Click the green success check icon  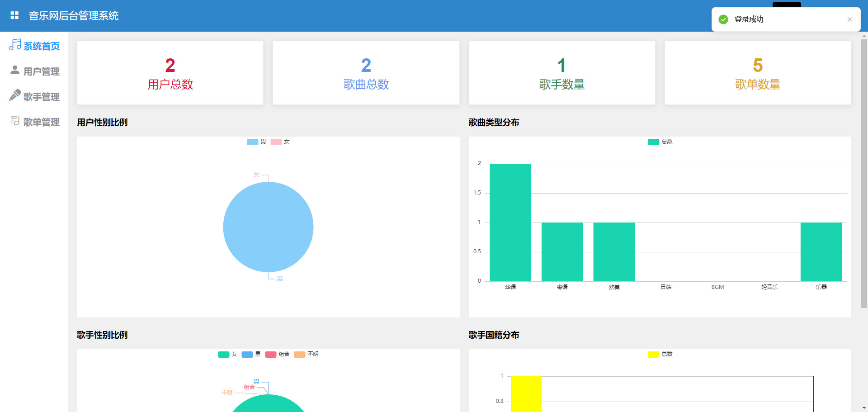pos(723,19)
